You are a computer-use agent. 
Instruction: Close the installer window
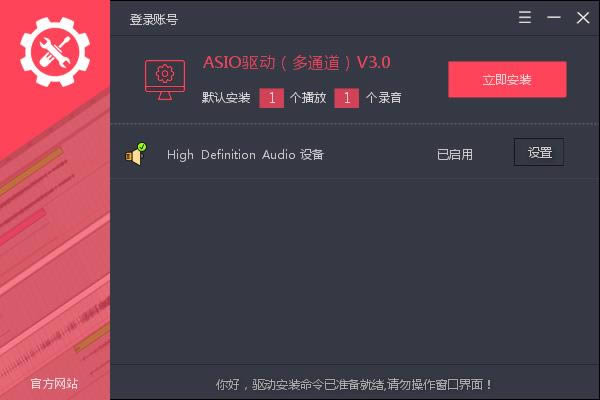point(583,17)
